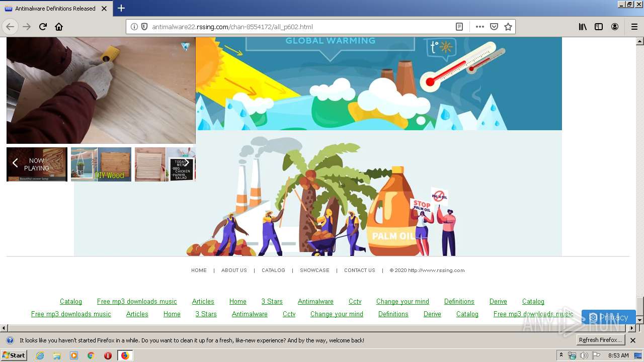This screenshot has height=362, width=644.
Task: Open Opera from taskbar
Action: 108,355
